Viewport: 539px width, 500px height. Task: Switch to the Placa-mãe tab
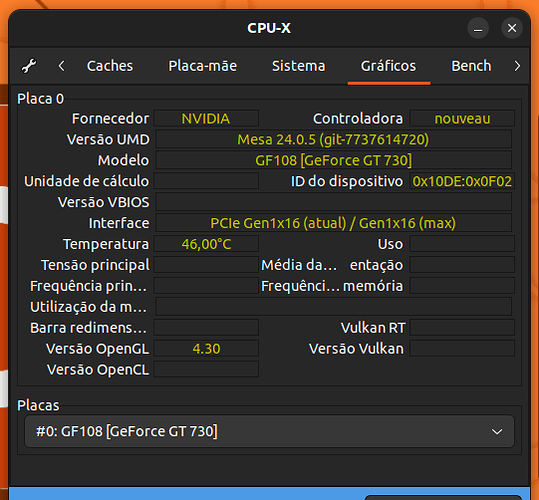202,66
